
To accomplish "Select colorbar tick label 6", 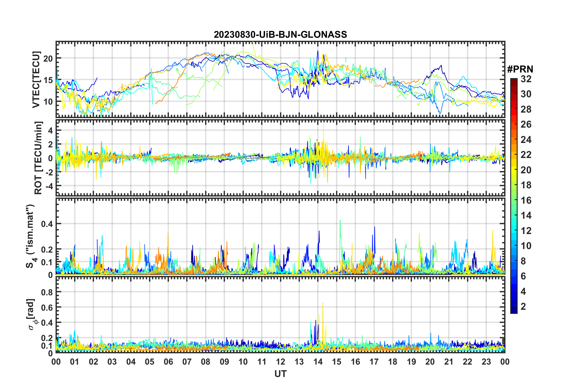I will [523, 276].
